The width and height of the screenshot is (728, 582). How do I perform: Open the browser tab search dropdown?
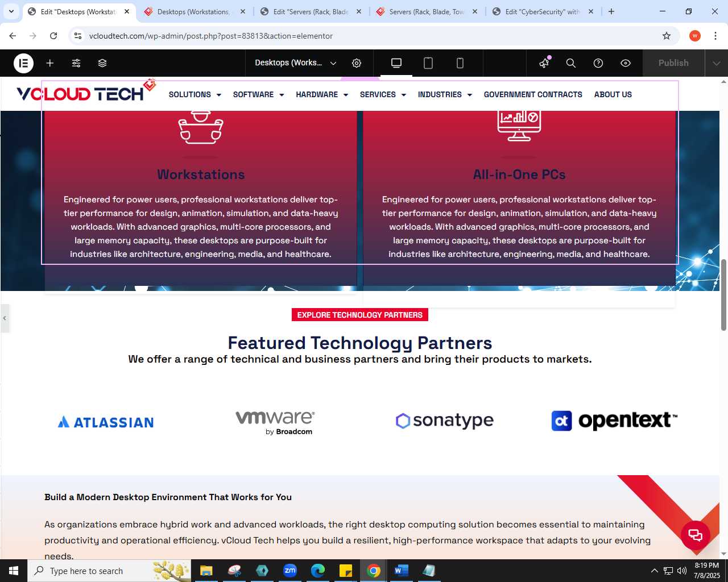11,11
